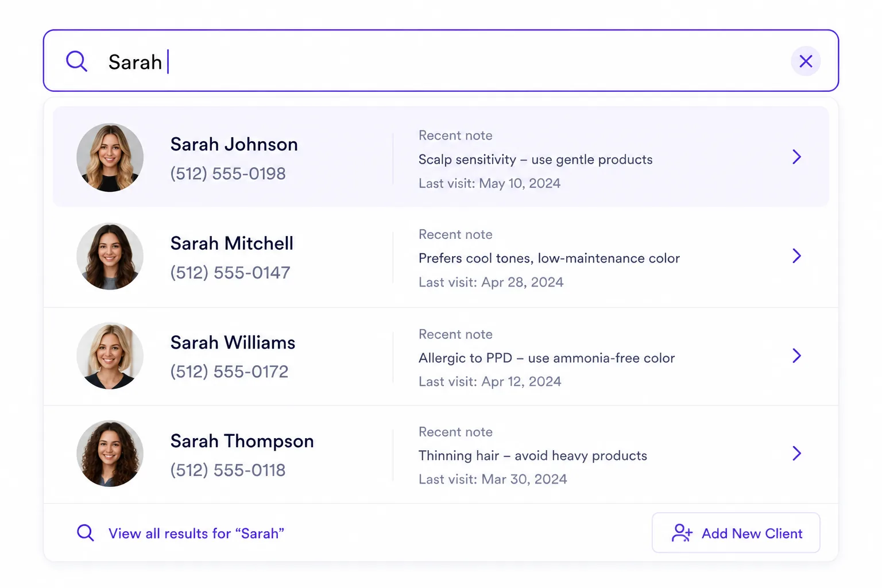Click add-person icon in Add New Client

[682, 533]
